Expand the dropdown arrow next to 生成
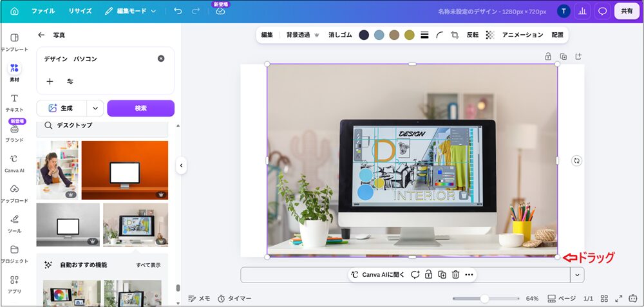Viewport: 644px width, 307px height. point(95,108)
